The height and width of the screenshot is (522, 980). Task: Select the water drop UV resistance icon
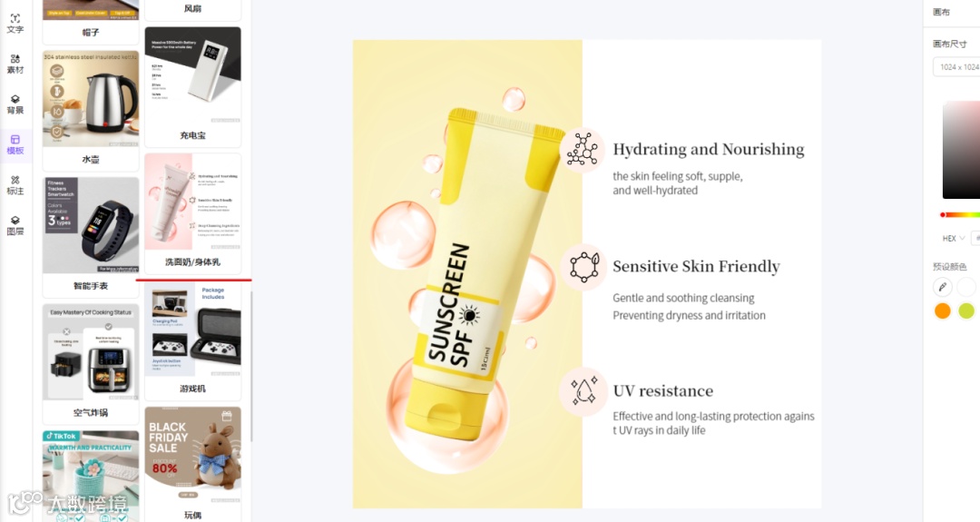(583, 392)
